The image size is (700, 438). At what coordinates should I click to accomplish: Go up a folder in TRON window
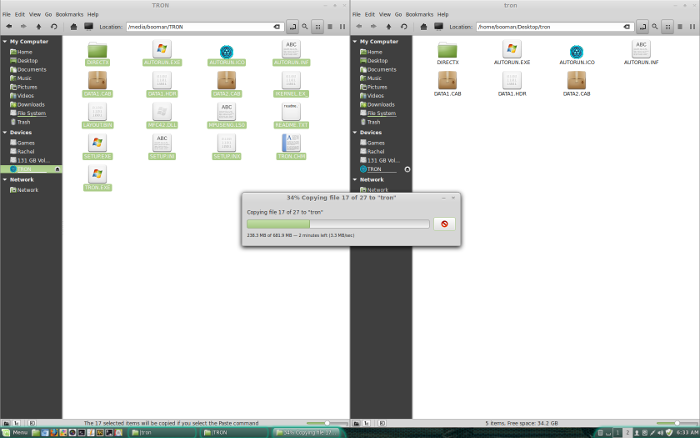point(39,27)
